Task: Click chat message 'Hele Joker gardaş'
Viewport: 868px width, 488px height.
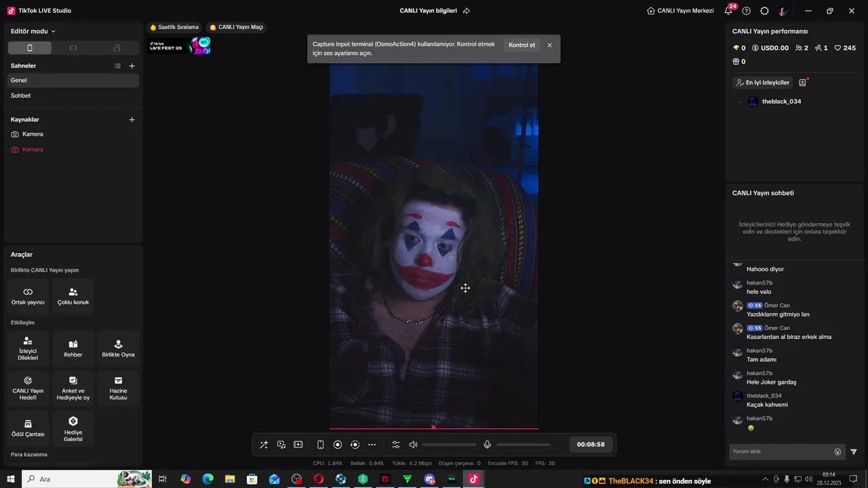Action: (772, 382)
